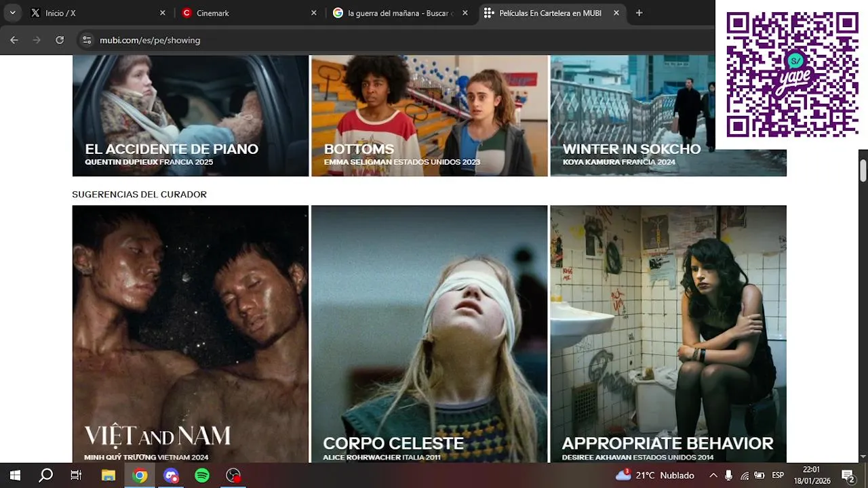Click the APPROPRIATE BEHAVIOR title
This screenshot has height=488, width=868.
coord(667,443)
